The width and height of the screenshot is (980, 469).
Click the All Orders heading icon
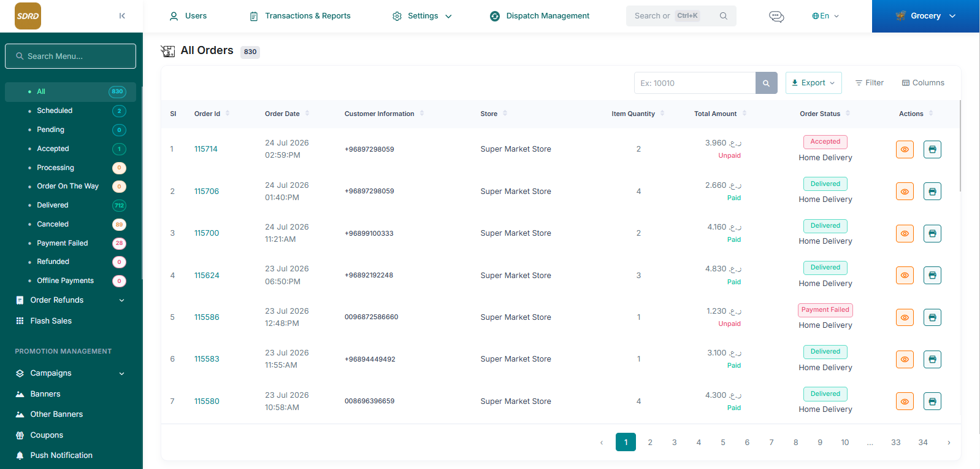pyautogui.click(x=167, y=51)
